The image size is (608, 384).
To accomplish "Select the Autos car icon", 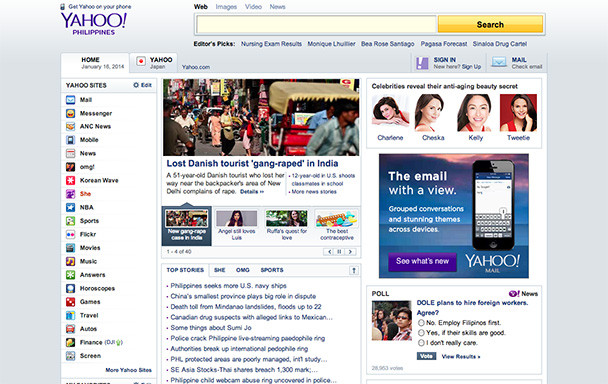I will coord(70,329).
